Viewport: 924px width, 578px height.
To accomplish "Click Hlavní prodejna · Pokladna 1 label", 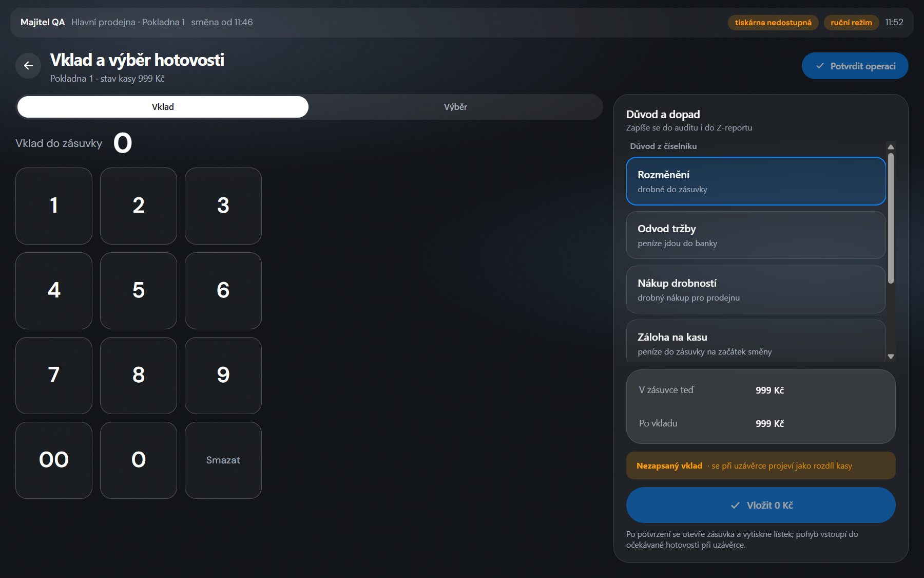I will (128, 22).
